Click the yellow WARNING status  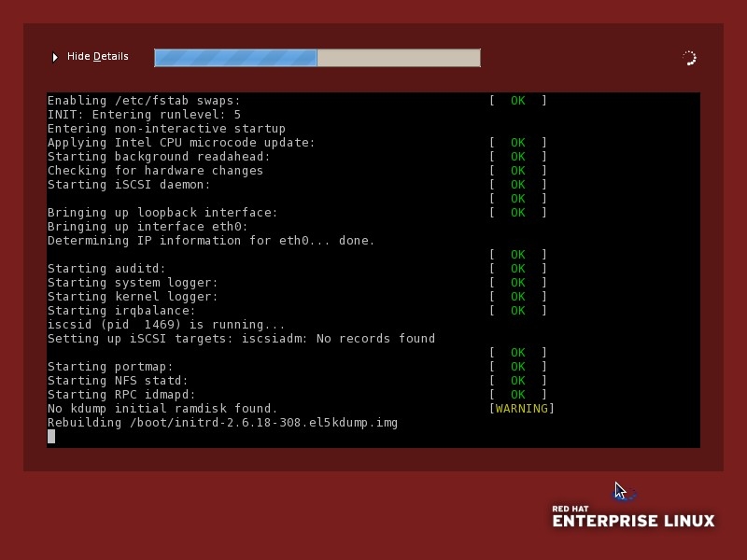click(x=522, y=409)
